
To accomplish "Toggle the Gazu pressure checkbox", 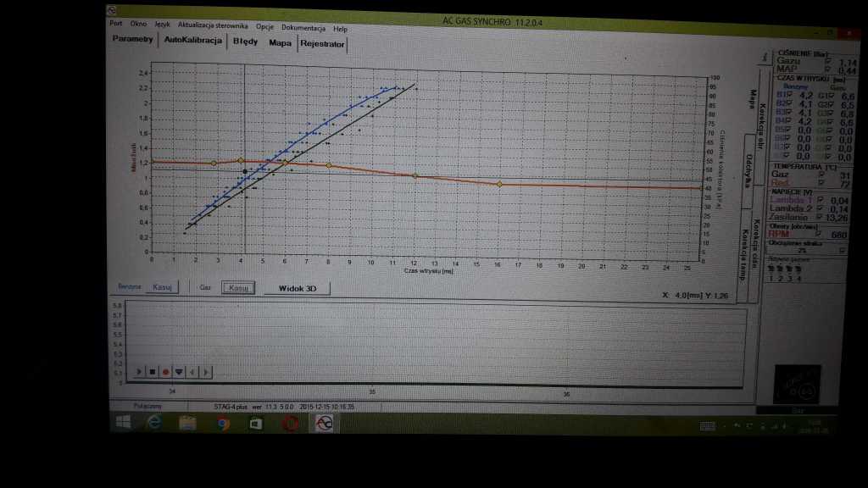I will click(x=828, y=62).
